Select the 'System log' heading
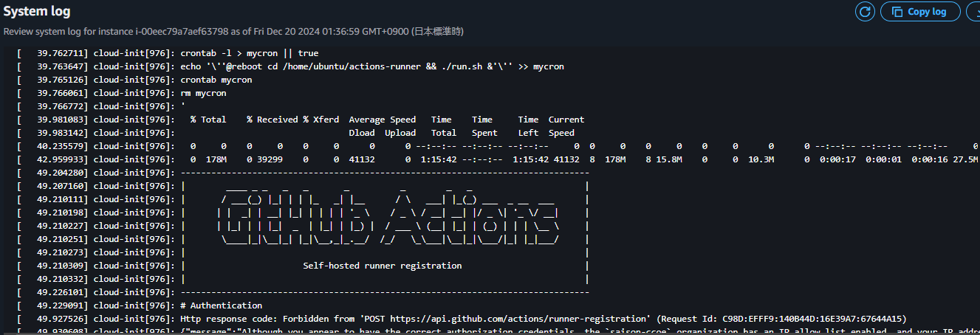 click(x=37, y=12)
